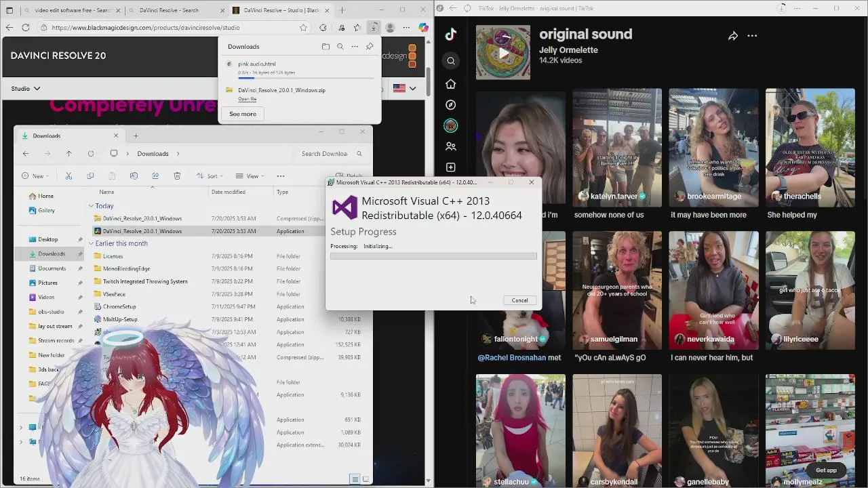The image size is (868, 488).
Task: Select the Twitch Integrated Throwing System folder
Action: tap(145, 281)
